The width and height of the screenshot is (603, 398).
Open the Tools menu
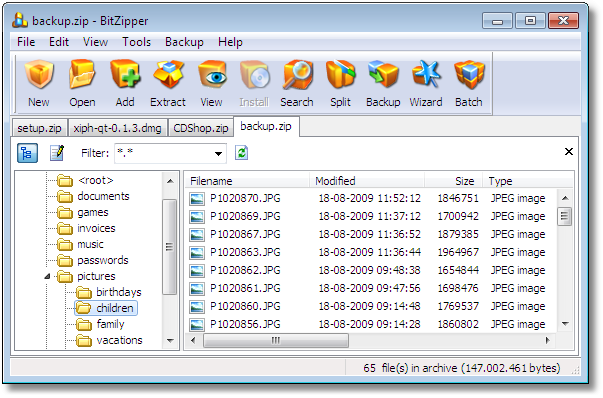(x=137, y=42)
